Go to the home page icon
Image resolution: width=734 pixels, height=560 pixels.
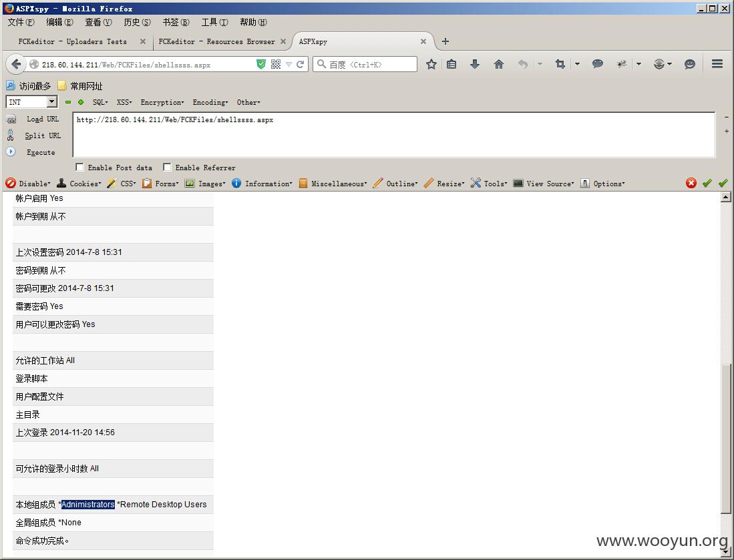point(499,64)
